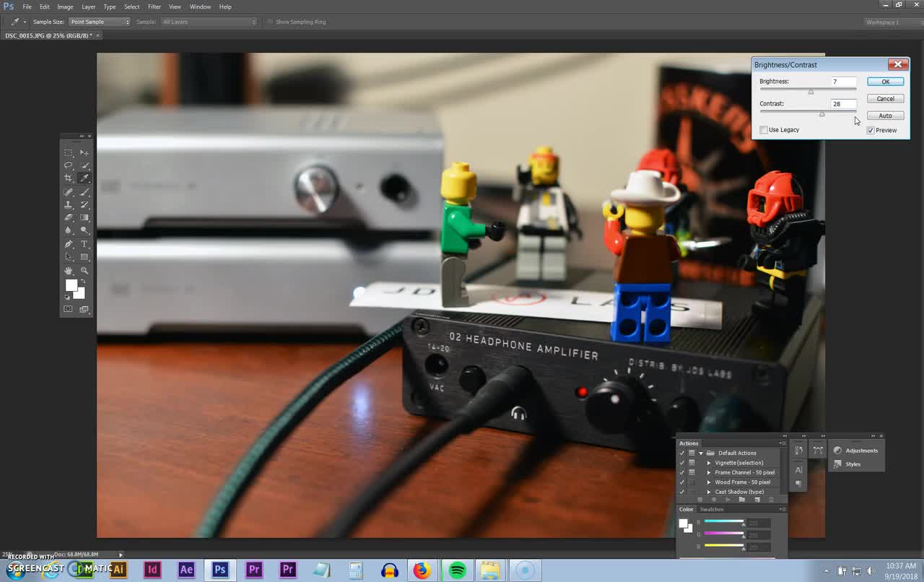Image resolution: width=924 pixels, height=582 pixels.
Task: Create new action icon in Actions panel
Action: point(757,500)
